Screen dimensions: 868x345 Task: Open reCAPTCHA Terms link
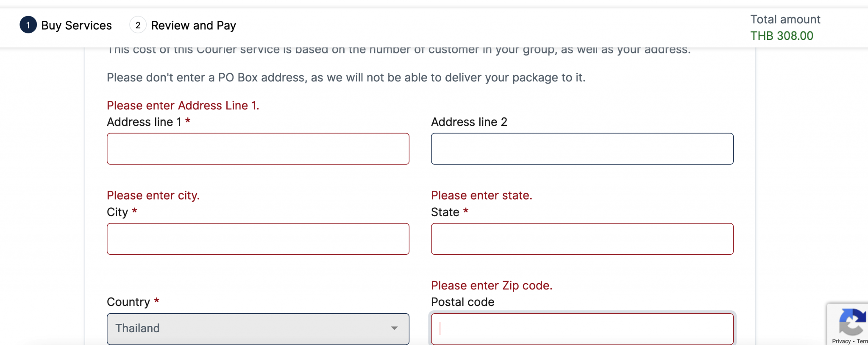click(862, 341)
